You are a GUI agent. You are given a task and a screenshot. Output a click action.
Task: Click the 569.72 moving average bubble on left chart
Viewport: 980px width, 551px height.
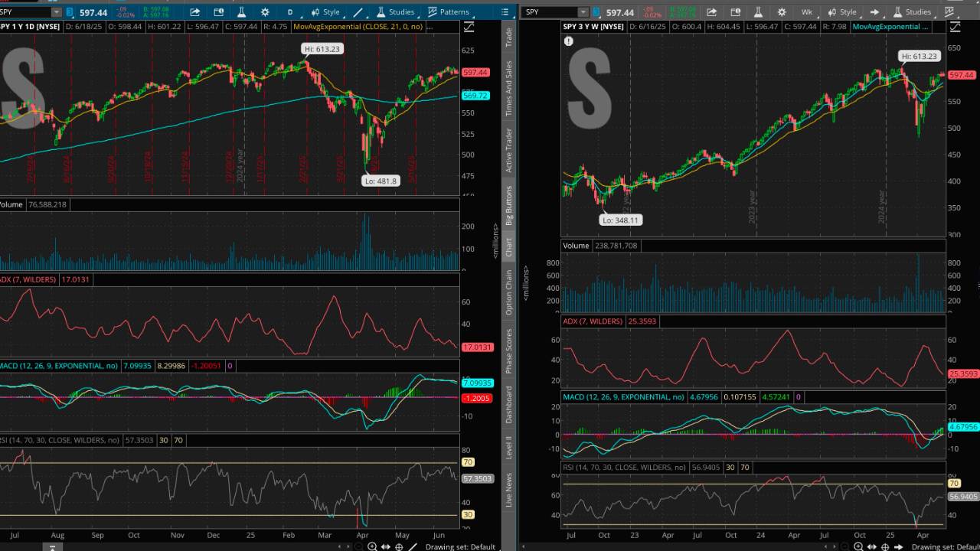pos(475,96)
